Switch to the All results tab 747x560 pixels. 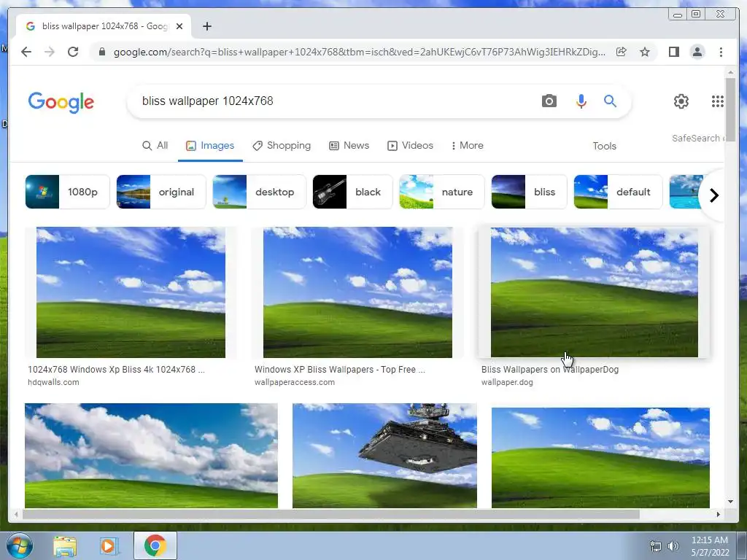(x=155, y=146)
